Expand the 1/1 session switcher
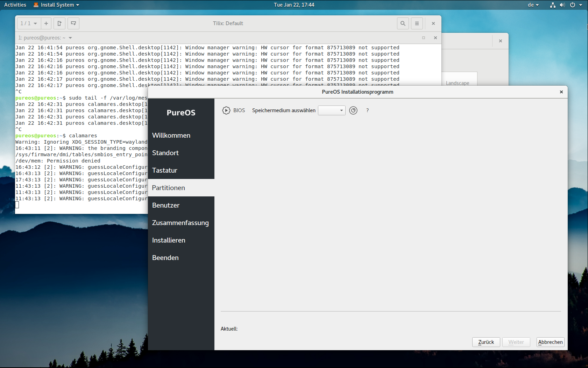 pos(29,23)
